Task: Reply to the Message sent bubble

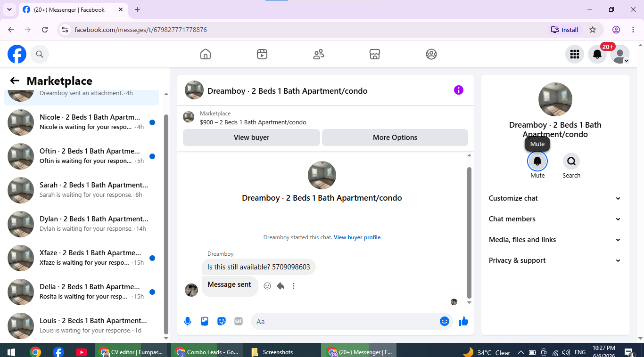Action: [281, 286]
